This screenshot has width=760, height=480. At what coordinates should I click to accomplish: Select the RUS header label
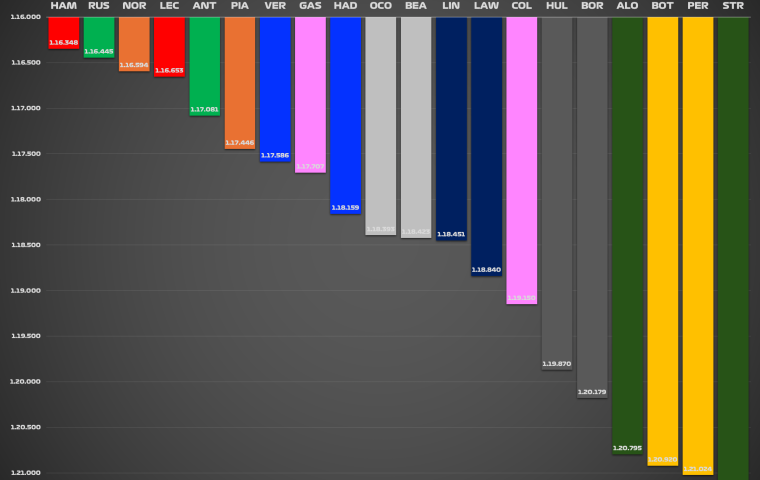99,6
